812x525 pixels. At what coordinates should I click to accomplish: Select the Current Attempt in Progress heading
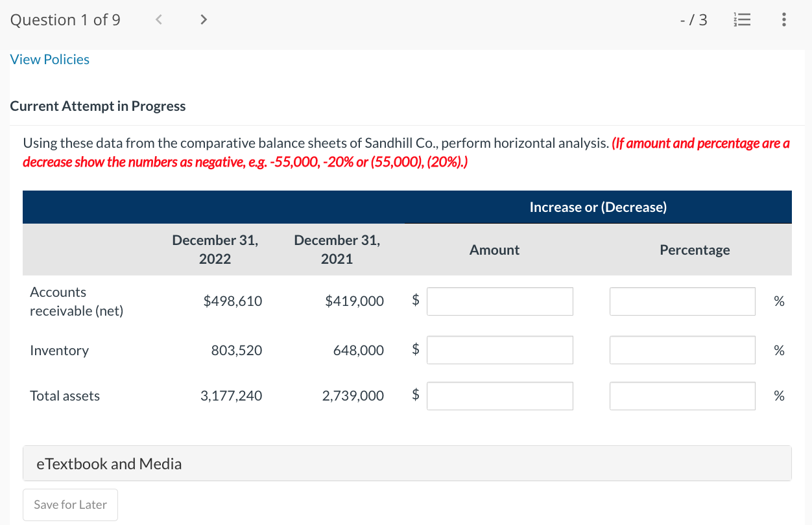click(x=97, y=106)
